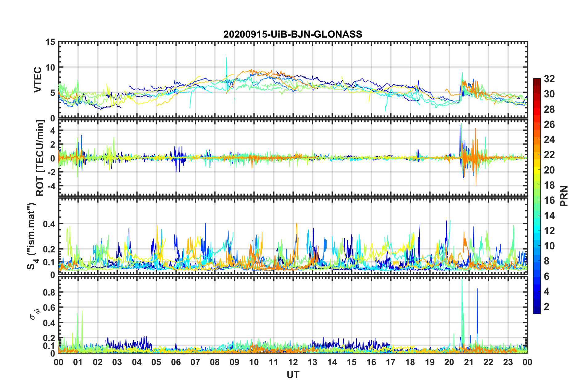The width and height of the screenshot is (586, 392).
Task: Select the colorbar tick label 6
Action: pos(547,276)
